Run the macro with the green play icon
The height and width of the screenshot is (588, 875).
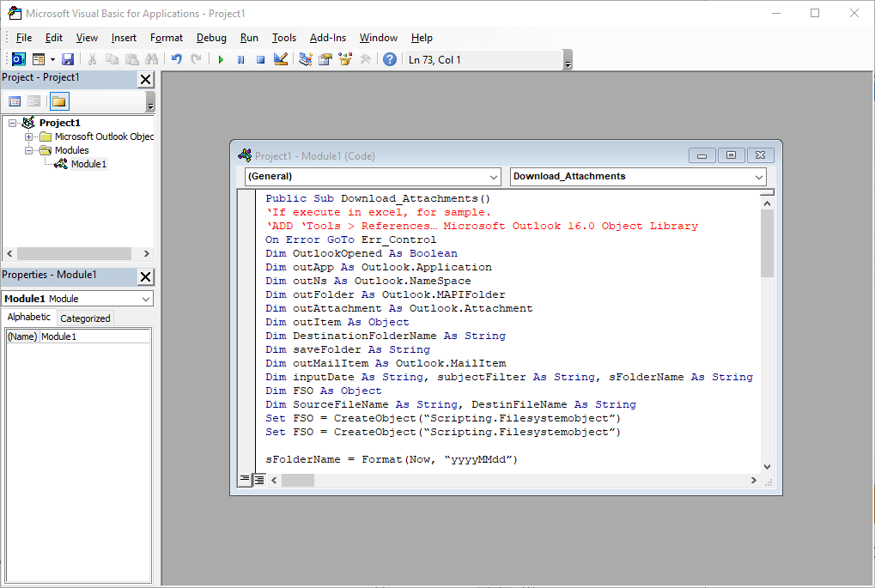click(221, 59)
